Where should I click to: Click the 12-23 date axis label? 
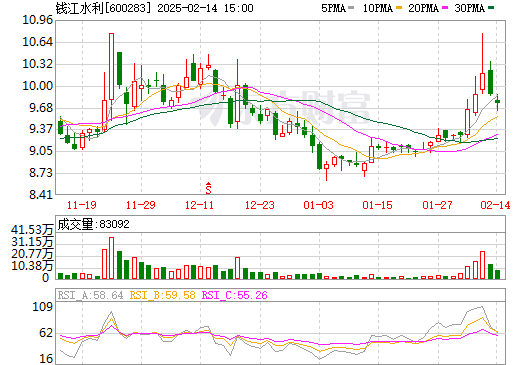point(260,205)
